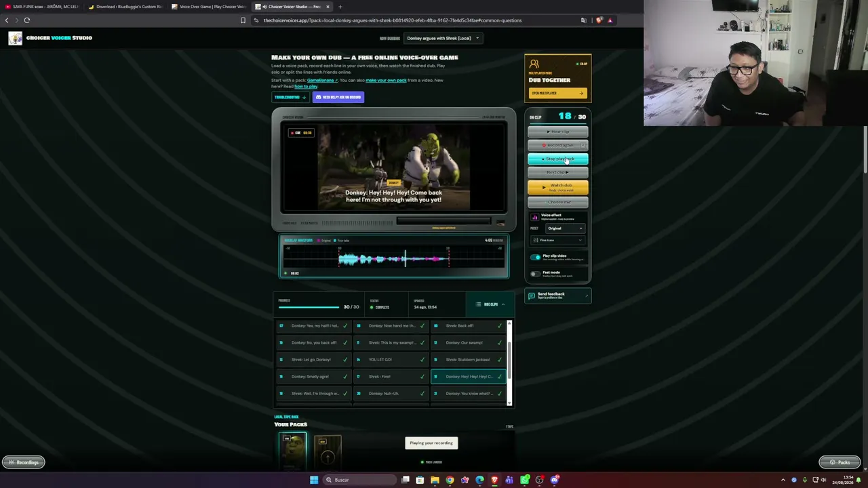The image size is (868, 488).
Task: Expand the Troubleshooting section
Action: pos(290,98)
